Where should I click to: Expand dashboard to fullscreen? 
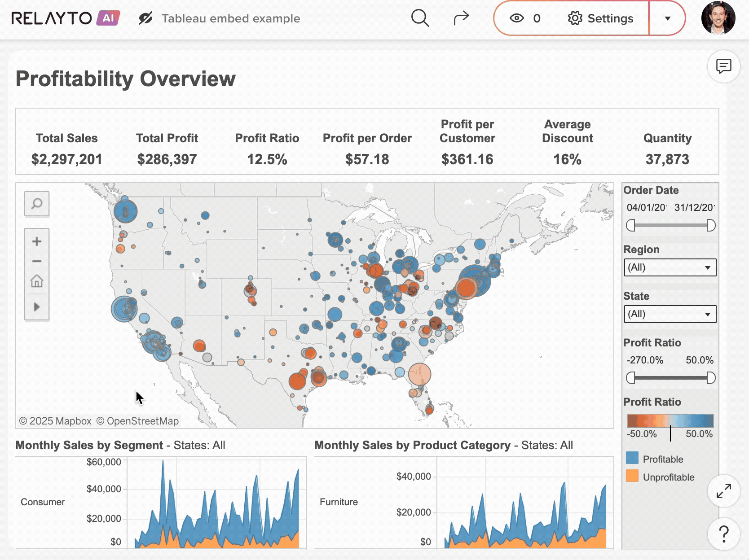(723, 491)
